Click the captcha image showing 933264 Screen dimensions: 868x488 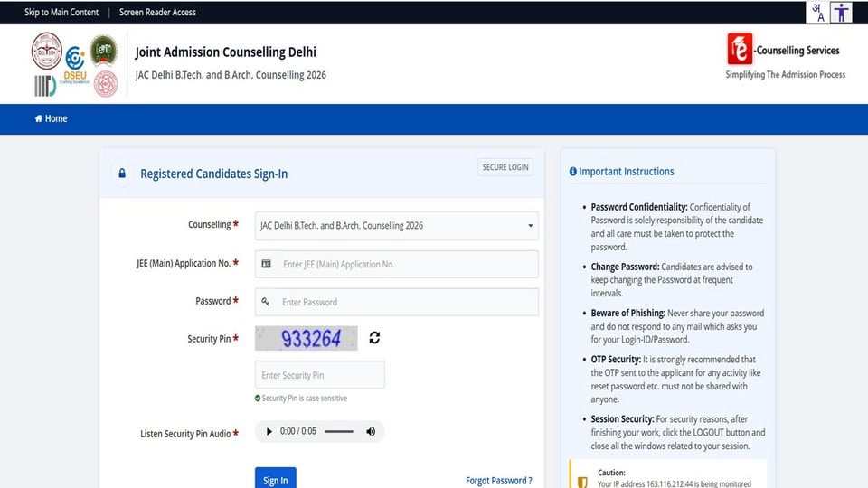click(307, 338)
